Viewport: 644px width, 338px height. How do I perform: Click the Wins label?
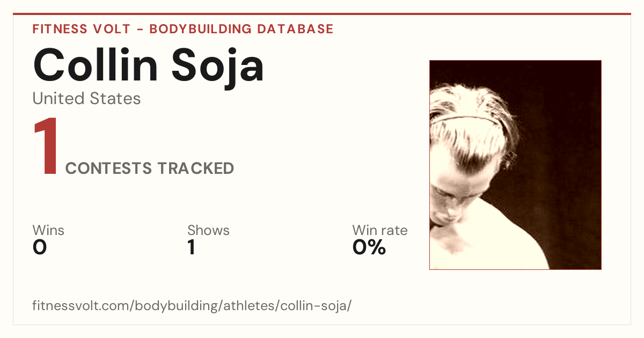click(48, 231)
